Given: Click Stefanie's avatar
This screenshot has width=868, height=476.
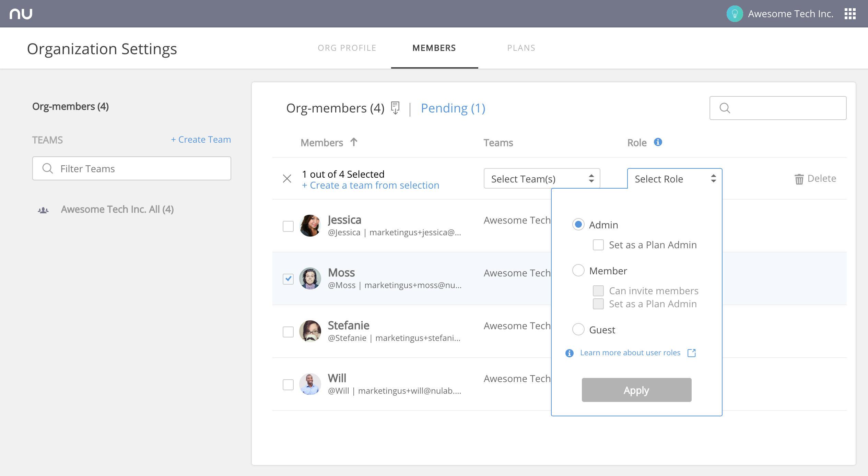Looking at the screenshot, I should (310, 331).
